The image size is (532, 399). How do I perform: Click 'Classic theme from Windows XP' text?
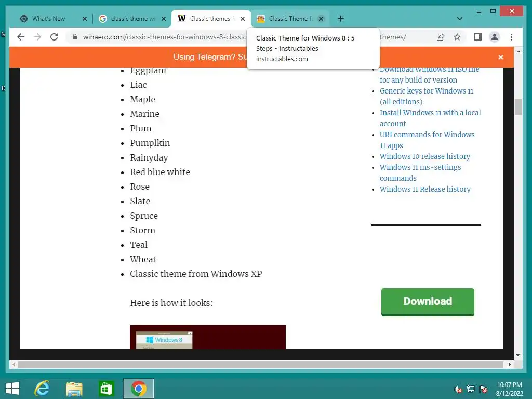click(x=196, y=274)
